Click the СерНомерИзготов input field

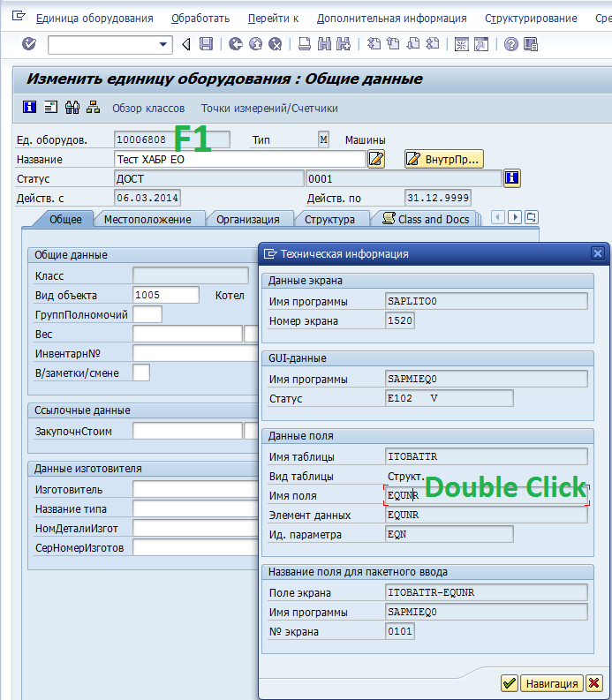click(196, 547)
